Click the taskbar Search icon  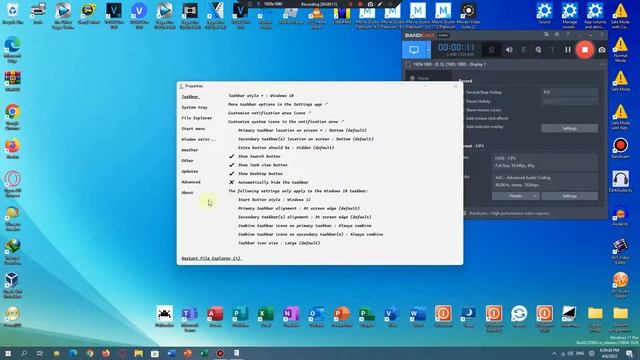coord(24,353)
